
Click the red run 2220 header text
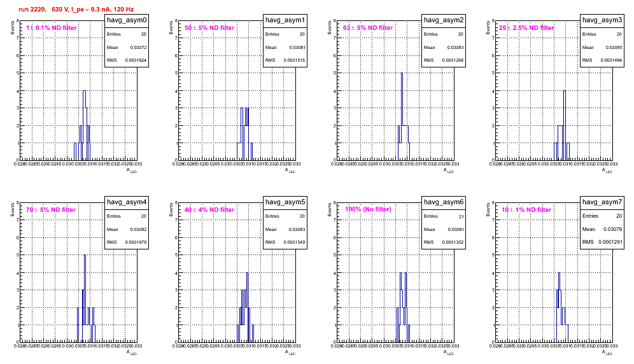(76, 10)
